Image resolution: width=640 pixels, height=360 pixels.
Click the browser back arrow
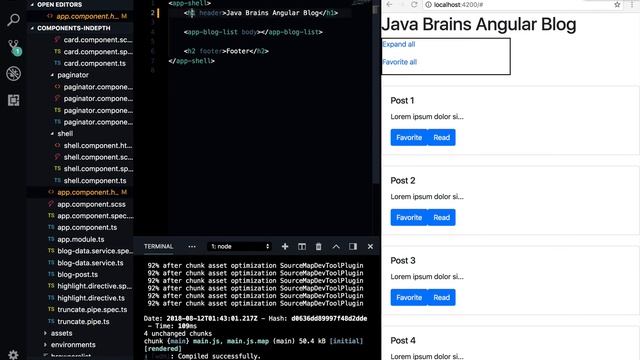click(389, 4)
